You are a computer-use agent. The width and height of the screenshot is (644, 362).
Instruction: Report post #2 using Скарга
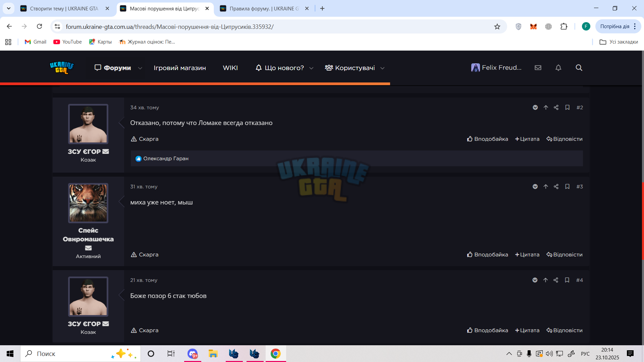[145, 139]
